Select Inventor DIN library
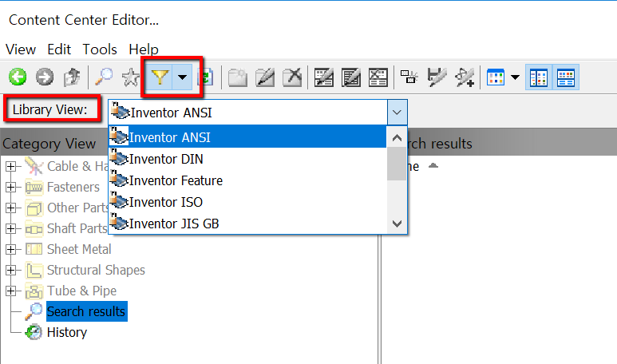The image size is (617, 364). pos(247,159)
